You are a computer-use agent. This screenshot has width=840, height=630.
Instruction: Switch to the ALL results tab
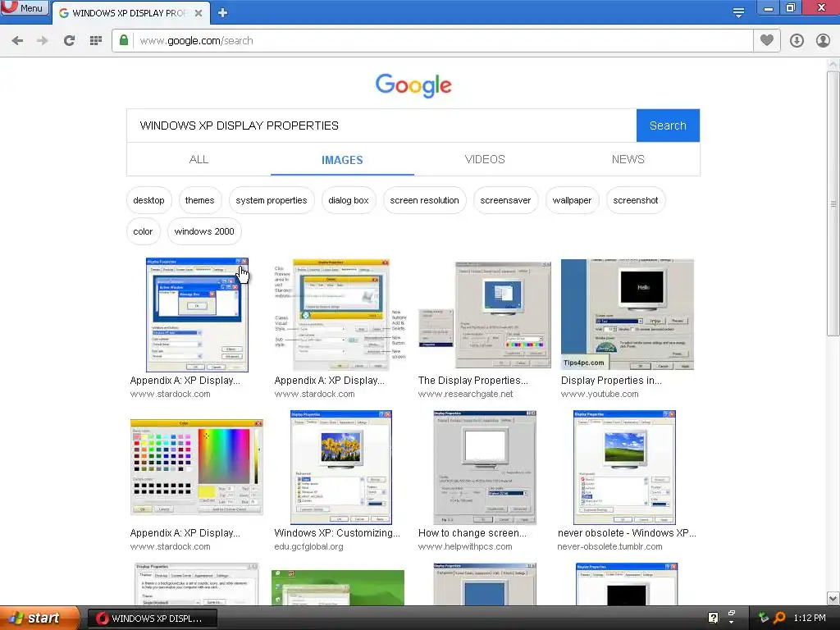tap(199, 159)
